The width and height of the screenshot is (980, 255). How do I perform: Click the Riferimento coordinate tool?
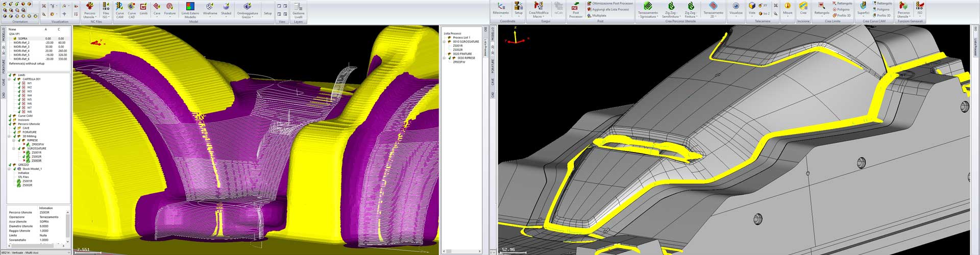(501, 9)
